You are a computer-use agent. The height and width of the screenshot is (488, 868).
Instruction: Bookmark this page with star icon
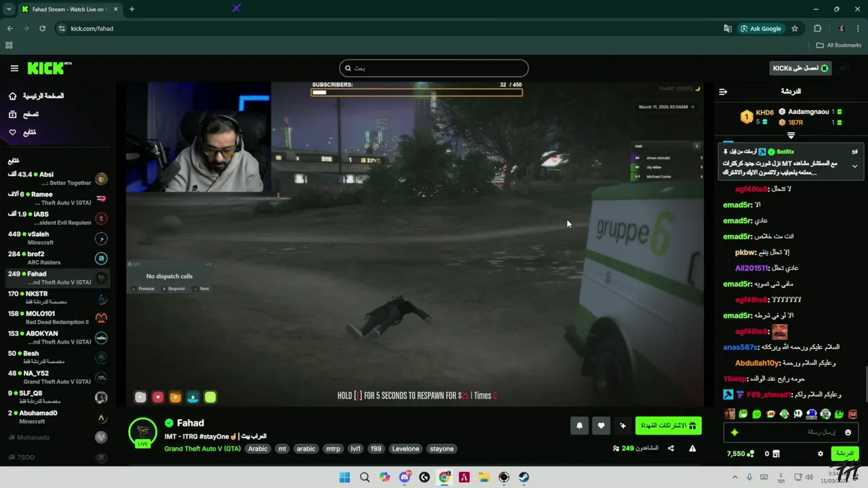pos(795,28)
